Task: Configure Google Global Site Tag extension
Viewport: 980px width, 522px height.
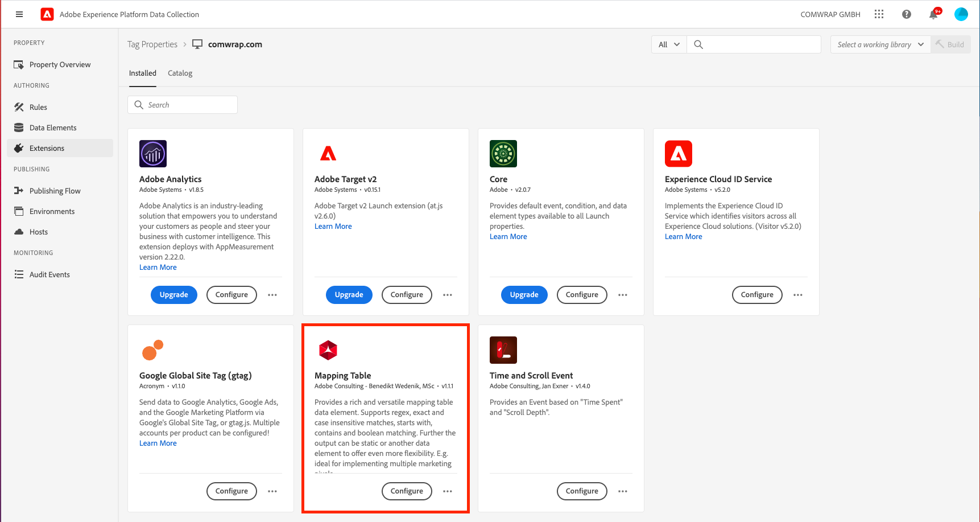Action: pos(231,491)
